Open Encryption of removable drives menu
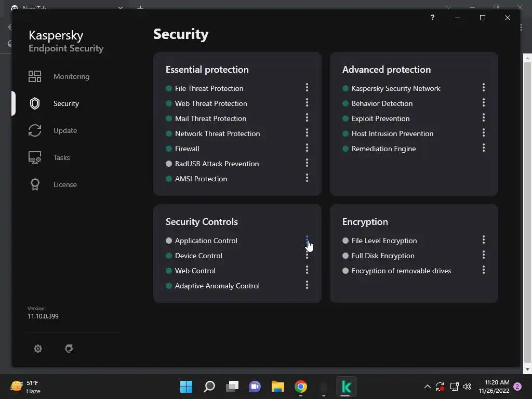Screen dimensions: 532x399 [x=484, y=270]
